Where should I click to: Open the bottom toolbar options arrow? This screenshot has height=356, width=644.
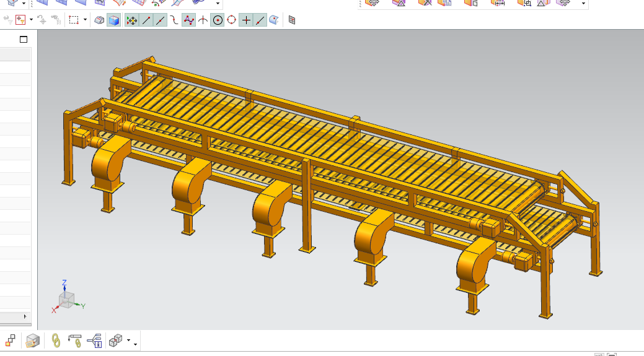click(x=135, y=344)
